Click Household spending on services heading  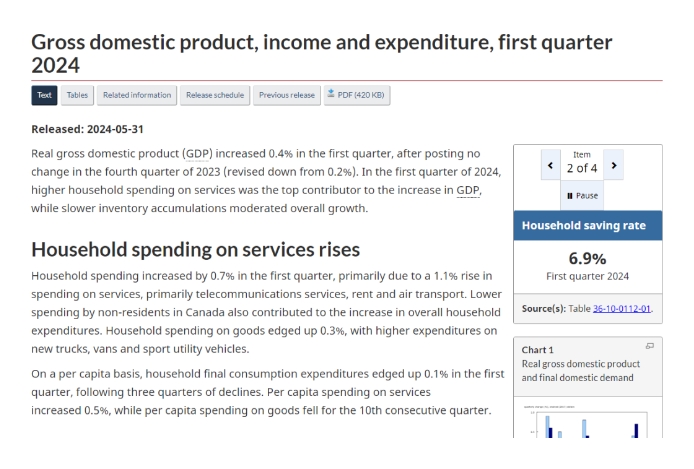[195, 249]
